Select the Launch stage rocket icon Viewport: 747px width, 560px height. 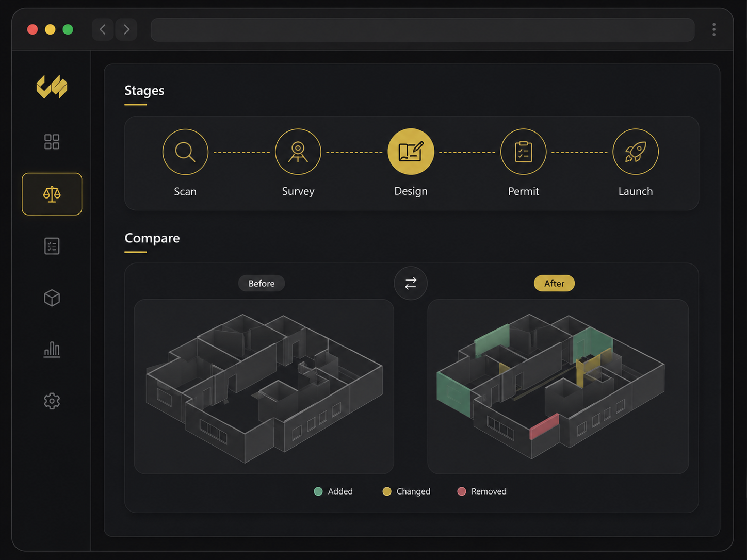(x=636, y=152)
